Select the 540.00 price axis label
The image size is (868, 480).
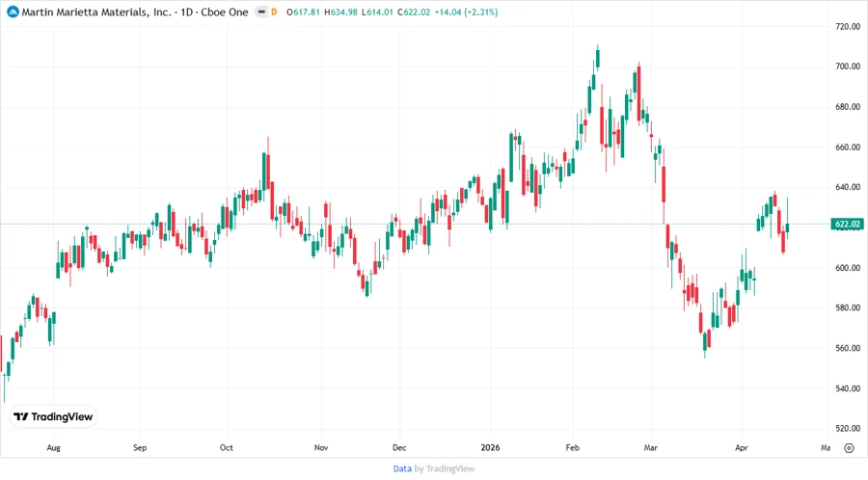[848, 388]
